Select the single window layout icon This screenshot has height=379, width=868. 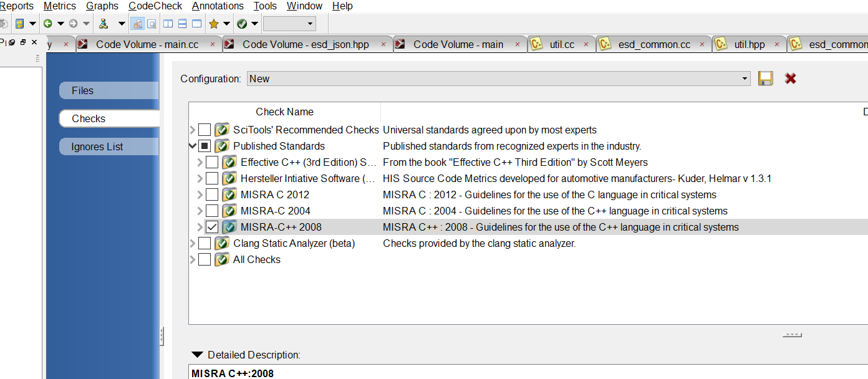pos(197,24)
